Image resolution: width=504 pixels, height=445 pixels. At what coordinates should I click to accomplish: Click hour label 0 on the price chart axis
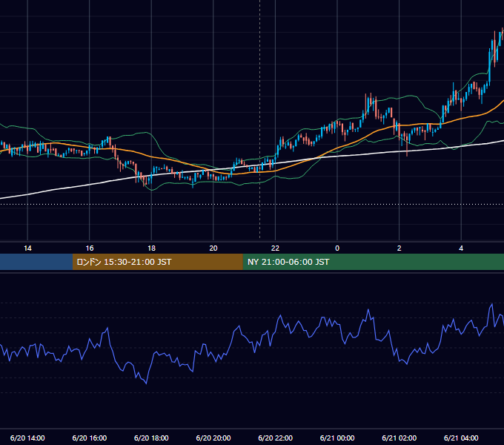pyautogui.click(x=337, y=248)
